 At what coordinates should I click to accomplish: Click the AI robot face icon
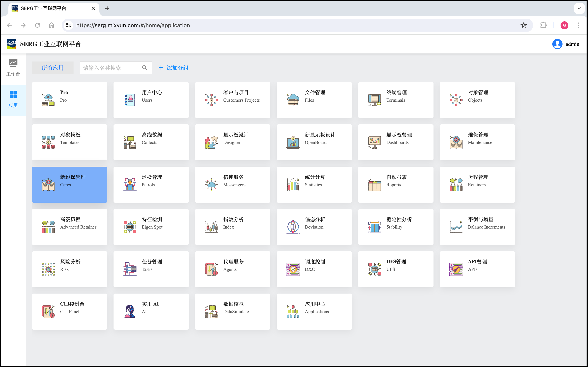point(130,311)
